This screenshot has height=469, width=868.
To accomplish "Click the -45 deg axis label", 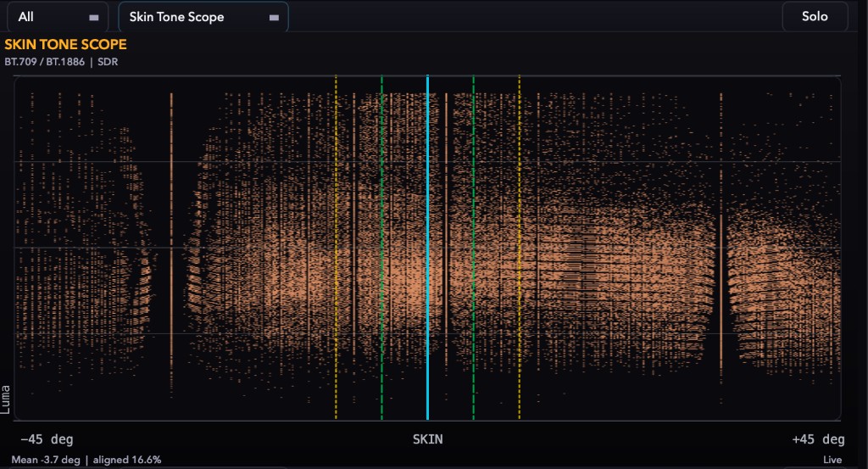I will [x=47, y=439].
